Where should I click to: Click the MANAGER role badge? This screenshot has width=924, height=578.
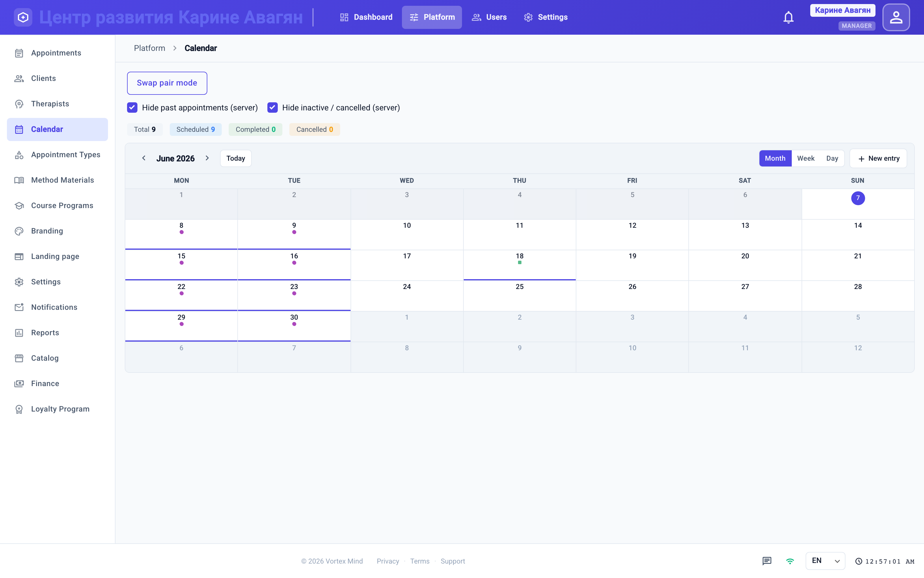coord(857,26)
